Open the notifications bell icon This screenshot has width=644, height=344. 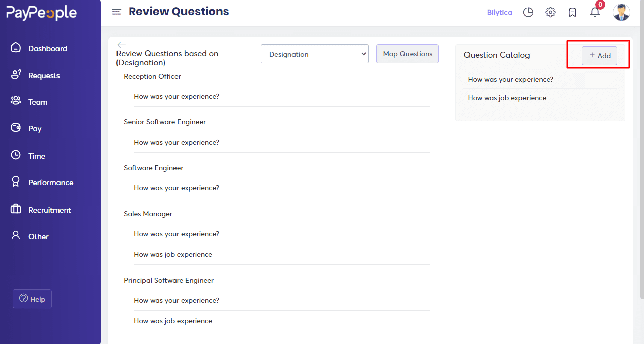click(x=595, y=12)
